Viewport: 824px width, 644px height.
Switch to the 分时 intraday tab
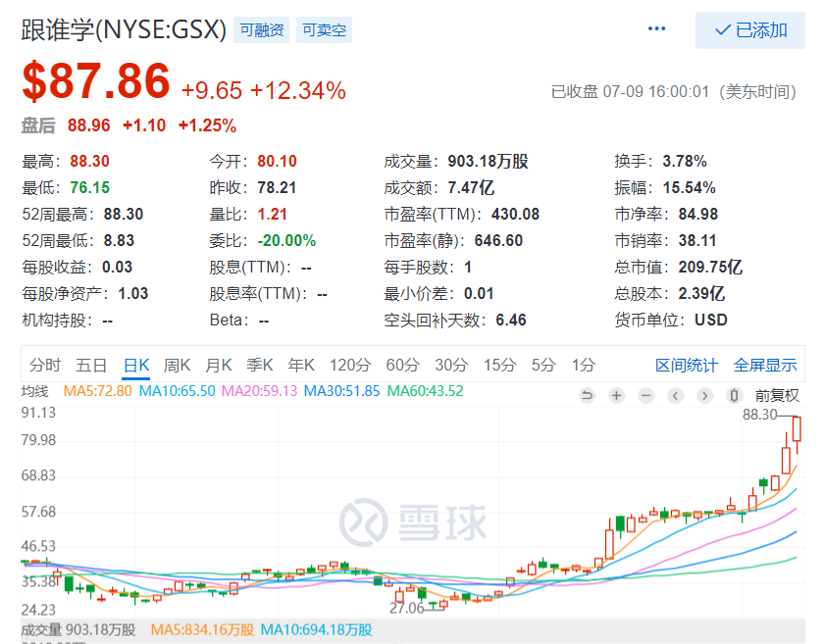(x=45, y=366)
